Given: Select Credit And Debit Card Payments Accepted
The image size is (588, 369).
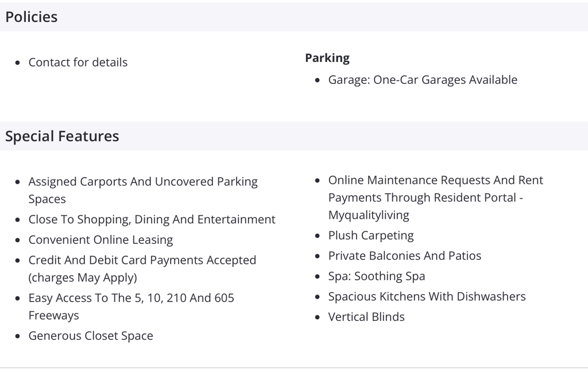Looking at the screenshot, I should click(x=142, y=260).
